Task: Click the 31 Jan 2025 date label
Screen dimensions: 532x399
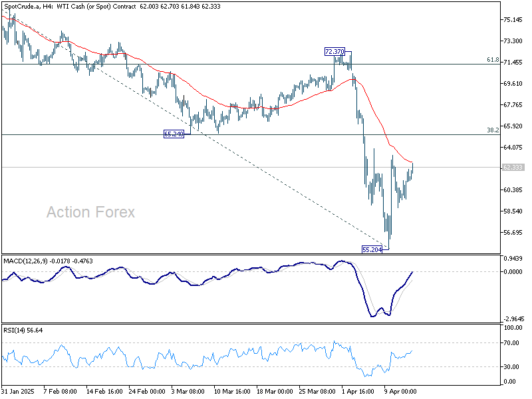Action: coord(18,391)
